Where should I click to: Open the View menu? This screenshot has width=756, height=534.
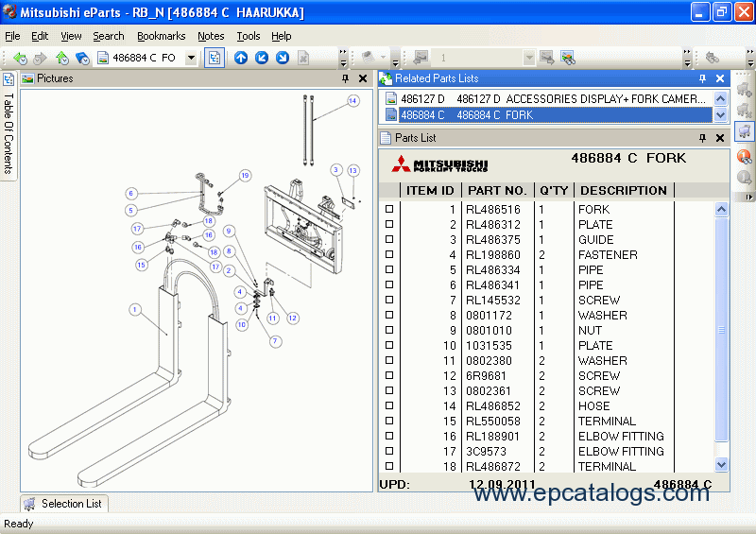point(71,36)
